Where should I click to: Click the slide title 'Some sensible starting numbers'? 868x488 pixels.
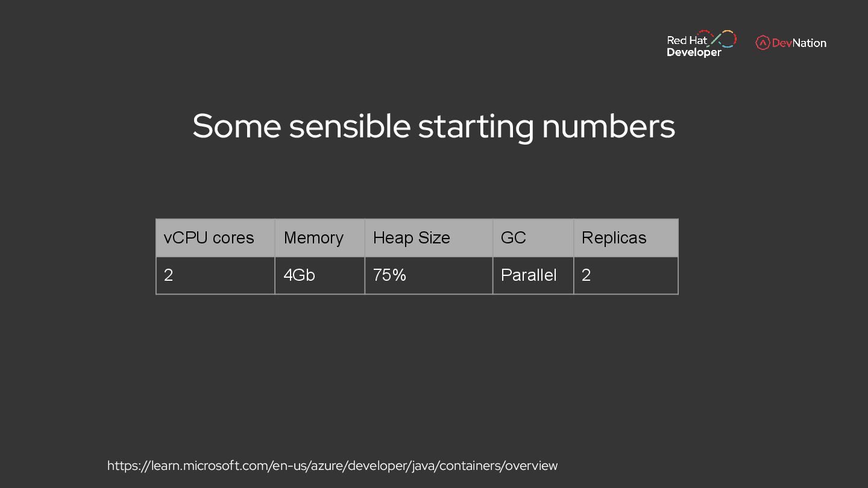(433, 126)
